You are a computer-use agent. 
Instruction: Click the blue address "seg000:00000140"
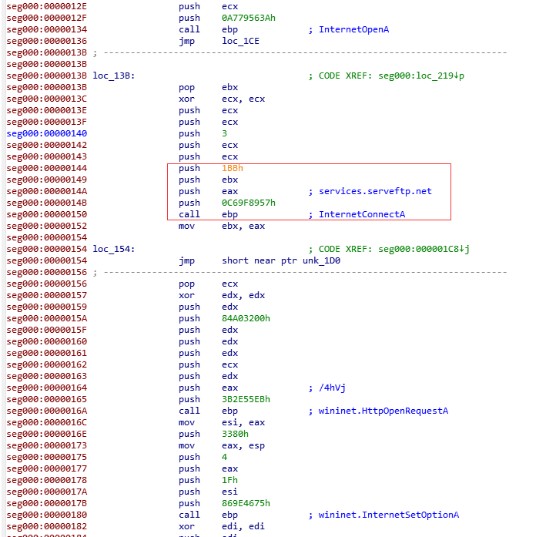pyautogui.click(x=47, y=134)
